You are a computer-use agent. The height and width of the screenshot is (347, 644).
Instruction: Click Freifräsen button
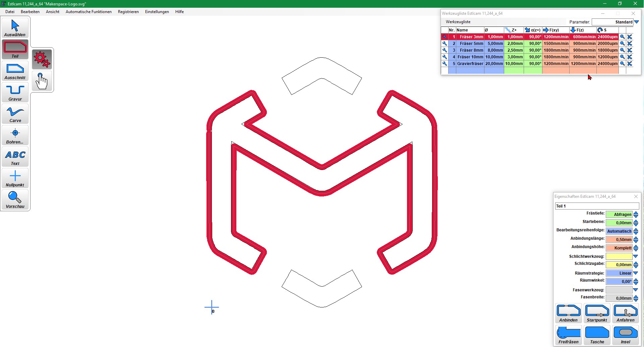569,335
